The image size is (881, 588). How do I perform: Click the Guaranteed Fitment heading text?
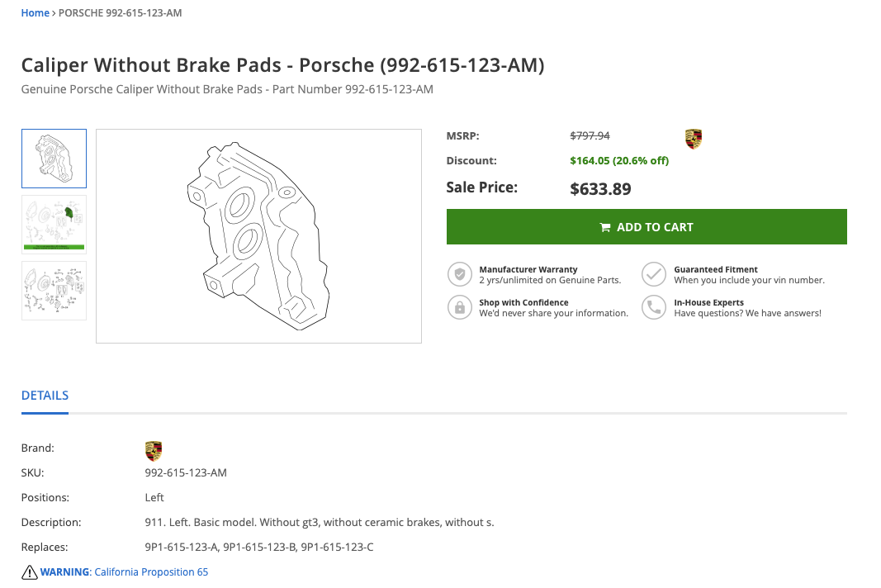(716, 270)
